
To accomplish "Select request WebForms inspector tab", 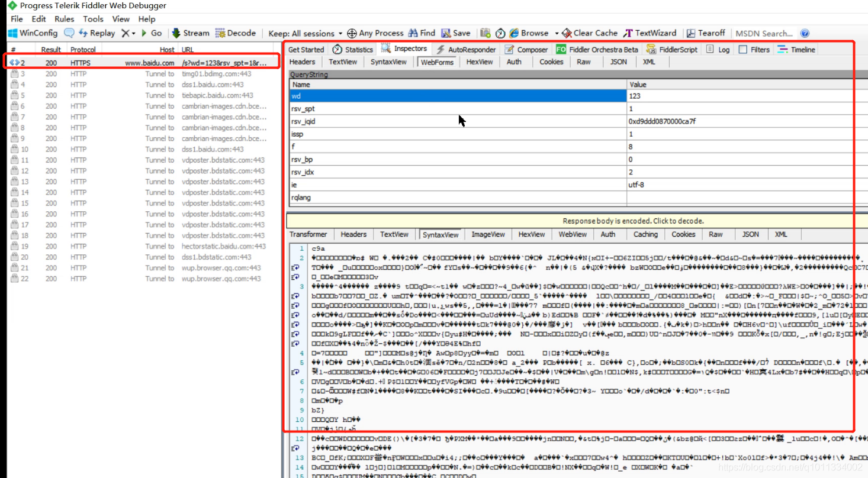I will click(x=437, y=62).
